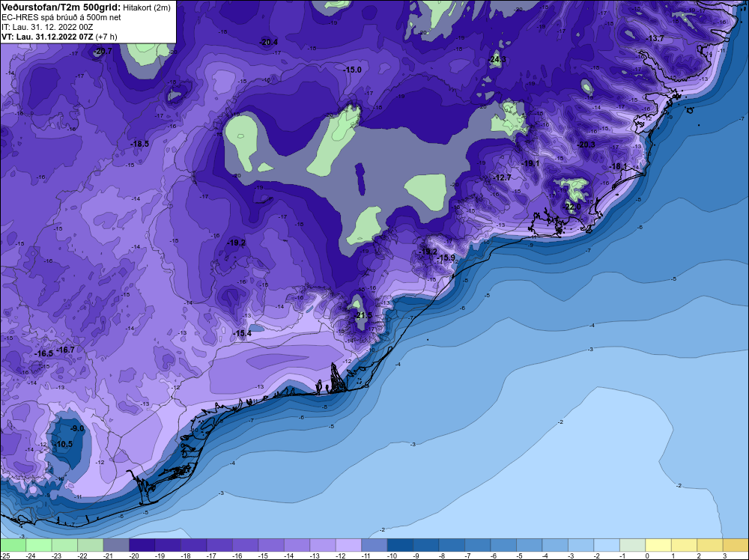749x560 pixels.
Task: Click the bold -22.0 temperature value
Action: point(571,207)
